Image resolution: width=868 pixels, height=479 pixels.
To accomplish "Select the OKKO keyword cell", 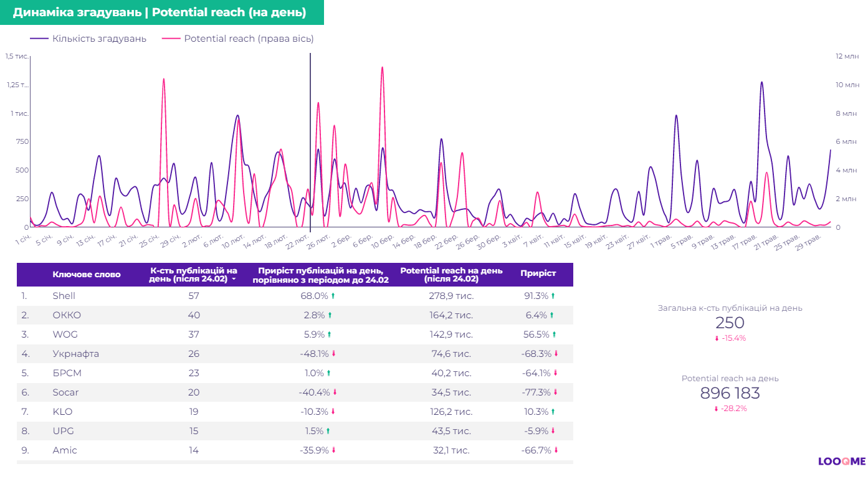I will pos(67,315).
